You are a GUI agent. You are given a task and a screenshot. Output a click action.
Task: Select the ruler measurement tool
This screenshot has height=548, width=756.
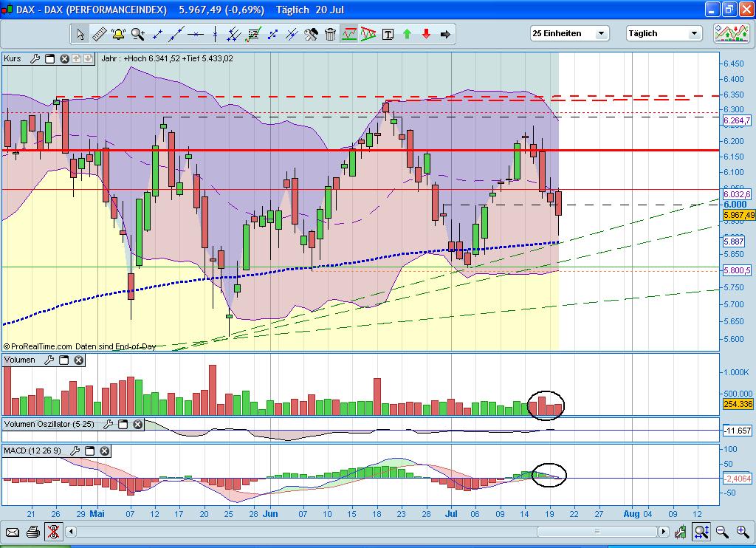pyautogui.click(x=100, y=34)
